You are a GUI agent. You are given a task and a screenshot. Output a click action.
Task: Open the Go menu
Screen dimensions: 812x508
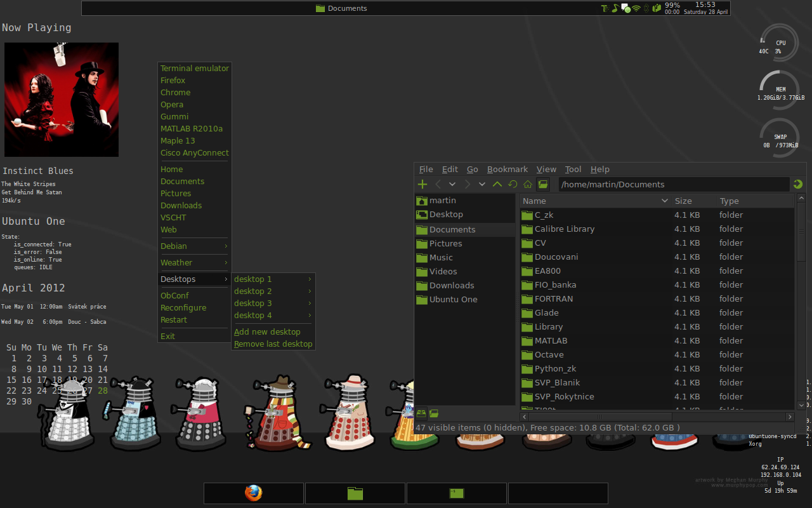(x=473, y=169)
